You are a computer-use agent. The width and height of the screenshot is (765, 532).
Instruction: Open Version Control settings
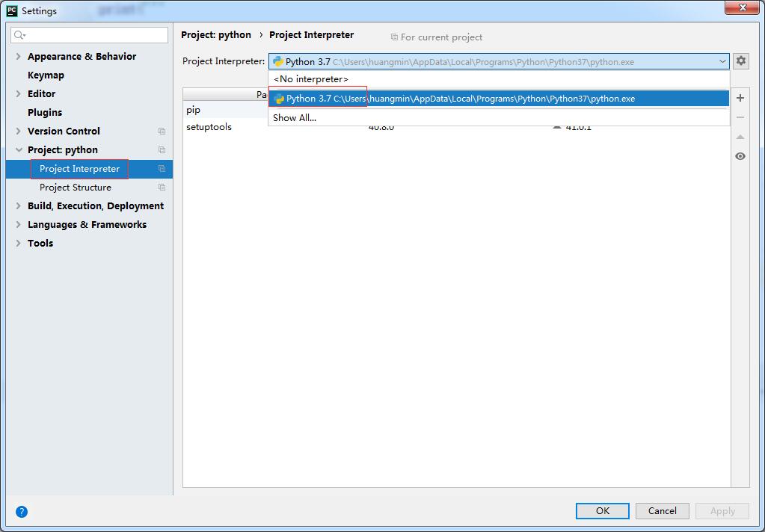[x=64, y=132]
